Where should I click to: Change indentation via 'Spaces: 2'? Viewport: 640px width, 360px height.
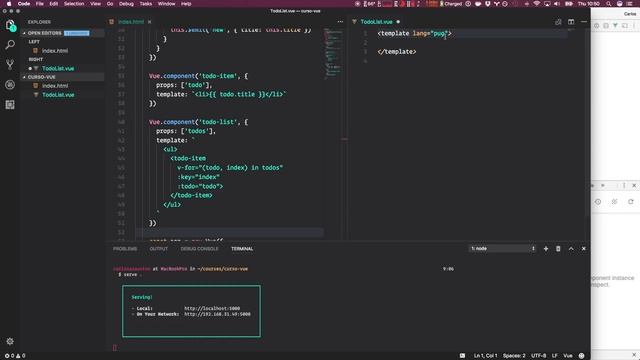[x=514, y=356]
